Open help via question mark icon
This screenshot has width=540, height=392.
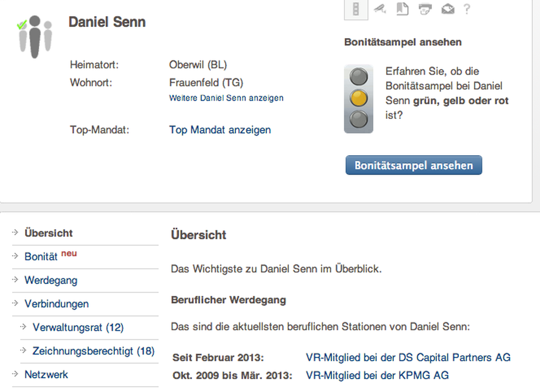pos(467,9)
